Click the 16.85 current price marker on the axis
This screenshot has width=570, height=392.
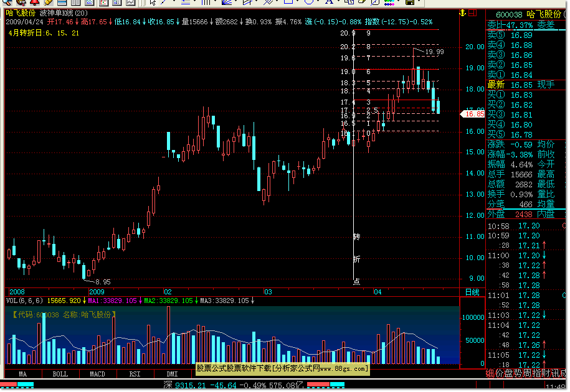[473, 114]
